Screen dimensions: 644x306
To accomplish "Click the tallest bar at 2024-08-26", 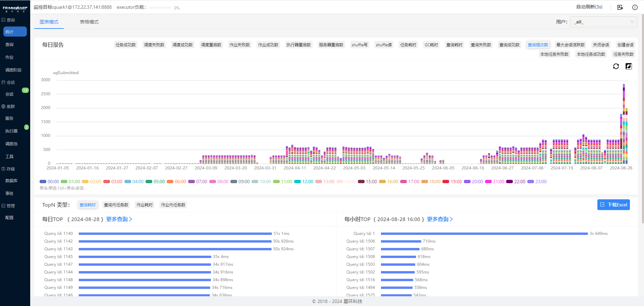I will [x=624, y=124].
